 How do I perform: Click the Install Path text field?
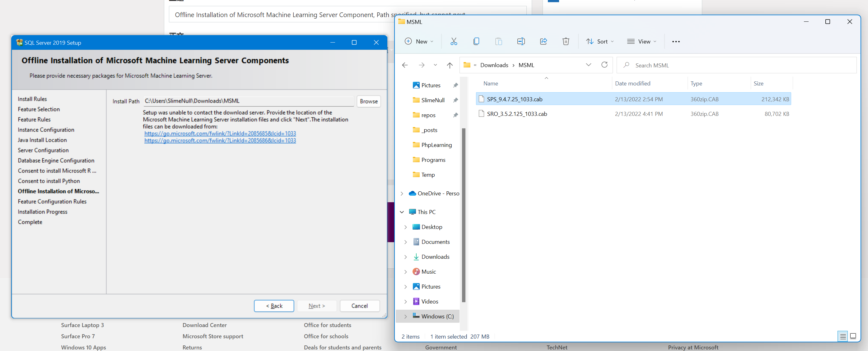click(x=248, y=101)
